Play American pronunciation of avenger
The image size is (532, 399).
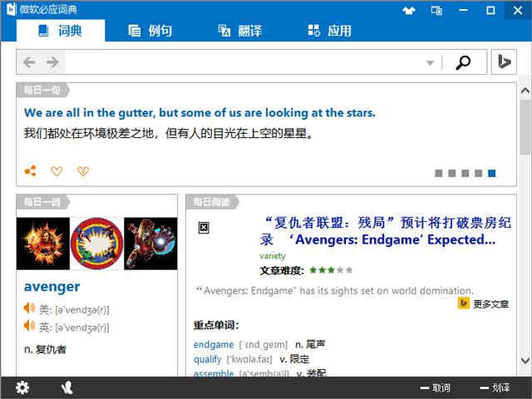tap(29, 308)
